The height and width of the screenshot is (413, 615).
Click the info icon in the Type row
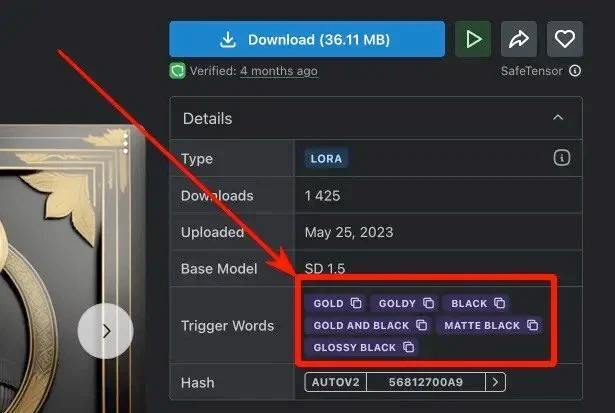562,158
